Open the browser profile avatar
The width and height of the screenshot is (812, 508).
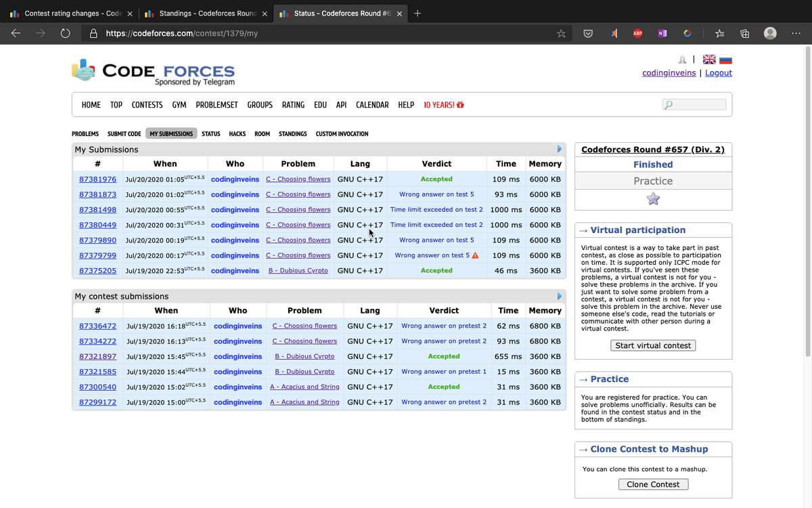770,33
